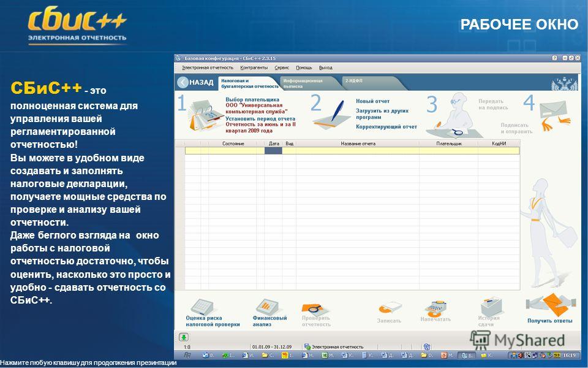Select the Налоговая и бухгалтерская отчетность tab
The image size is (588, 368).
(249, 83)
